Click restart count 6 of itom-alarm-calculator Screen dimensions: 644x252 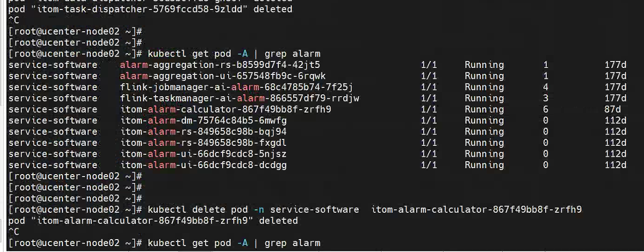(546, 109)
